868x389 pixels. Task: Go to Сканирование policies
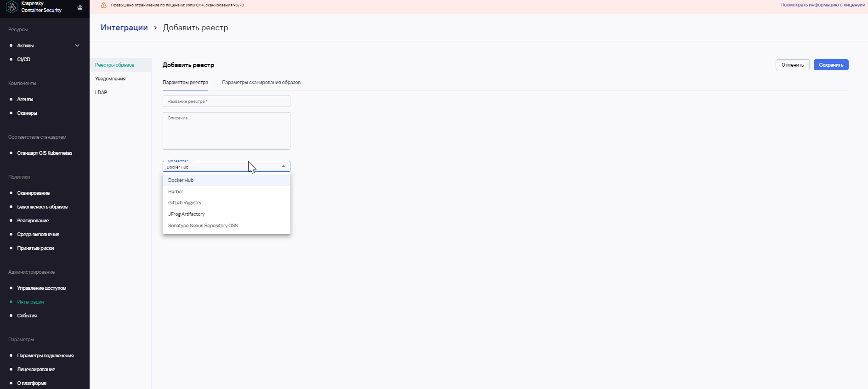tap(34, 193)
